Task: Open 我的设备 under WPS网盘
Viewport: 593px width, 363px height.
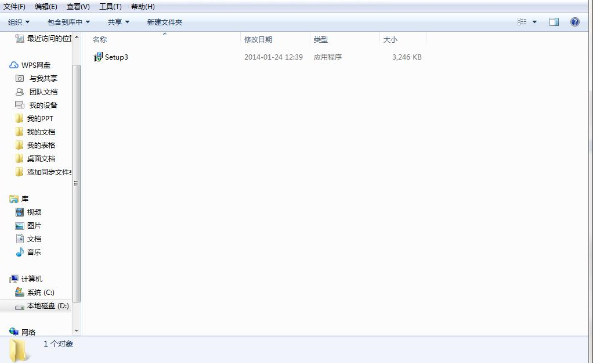Action: 36,105
